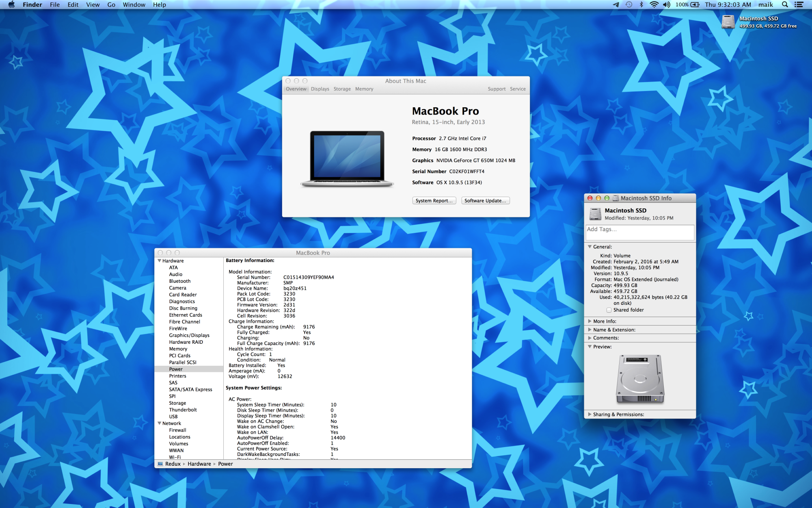This screenshot has height=508, width=812.
Task: Select Camera in the sidebar
Action: point(177,288)
